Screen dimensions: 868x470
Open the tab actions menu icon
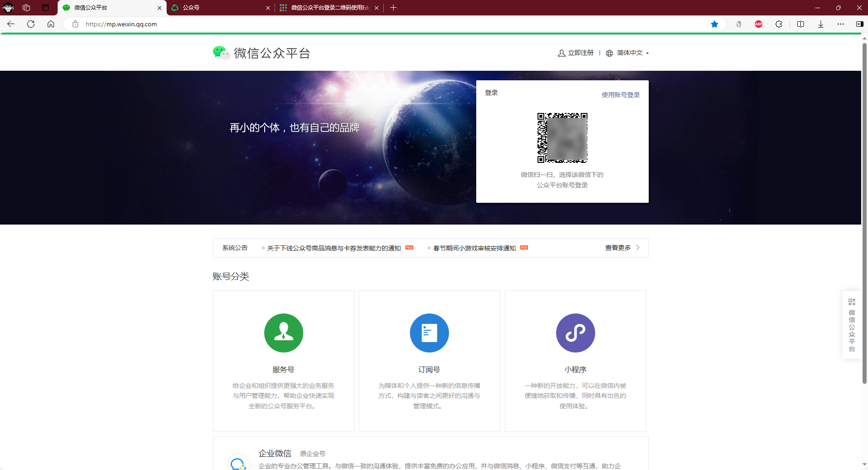(45, 8)
